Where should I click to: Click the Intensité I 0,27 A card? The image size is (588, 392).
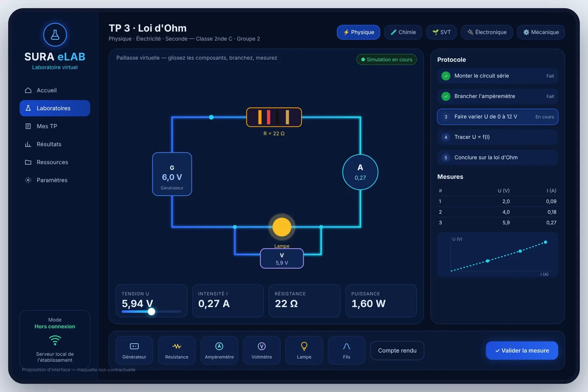pyautogui.click(x=228, y=301)
